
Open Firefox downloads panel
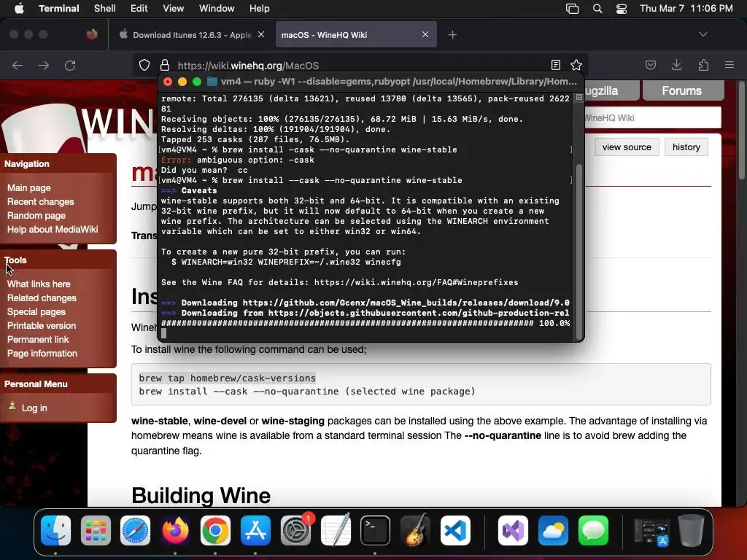[x=676, y=65]
